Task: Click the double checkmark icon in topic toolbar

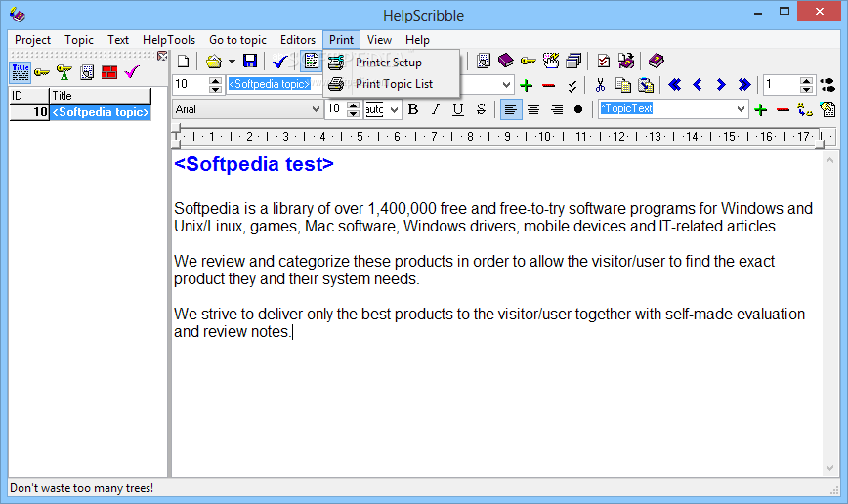Action: pos(572,85)
